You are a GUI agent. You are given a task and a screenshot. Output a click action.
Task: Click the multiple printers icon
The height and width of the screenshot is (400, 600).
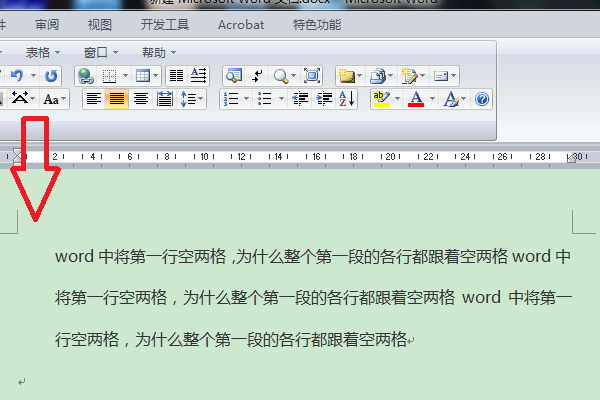[378, 76]
